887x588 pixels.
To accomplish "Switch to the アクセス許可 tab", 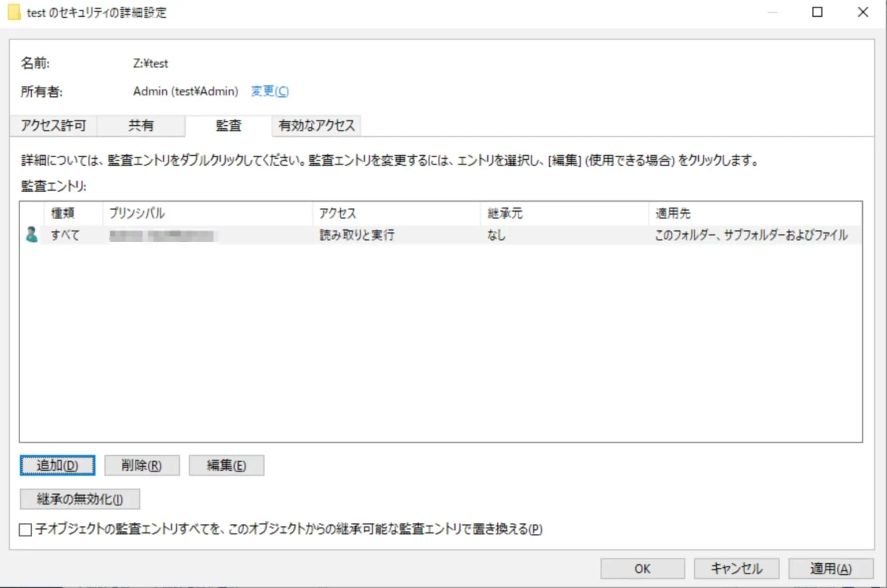I will point(53,125).
